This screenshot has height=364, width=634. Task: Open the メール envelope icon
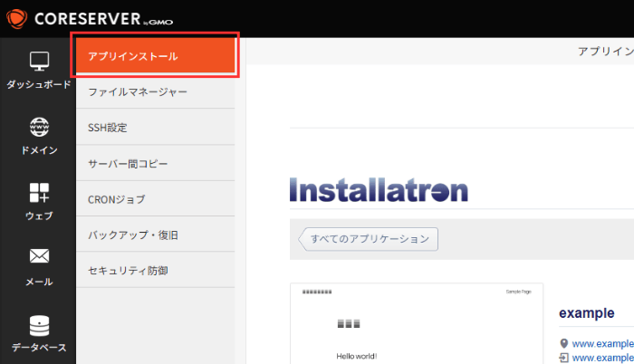point(39,256)
